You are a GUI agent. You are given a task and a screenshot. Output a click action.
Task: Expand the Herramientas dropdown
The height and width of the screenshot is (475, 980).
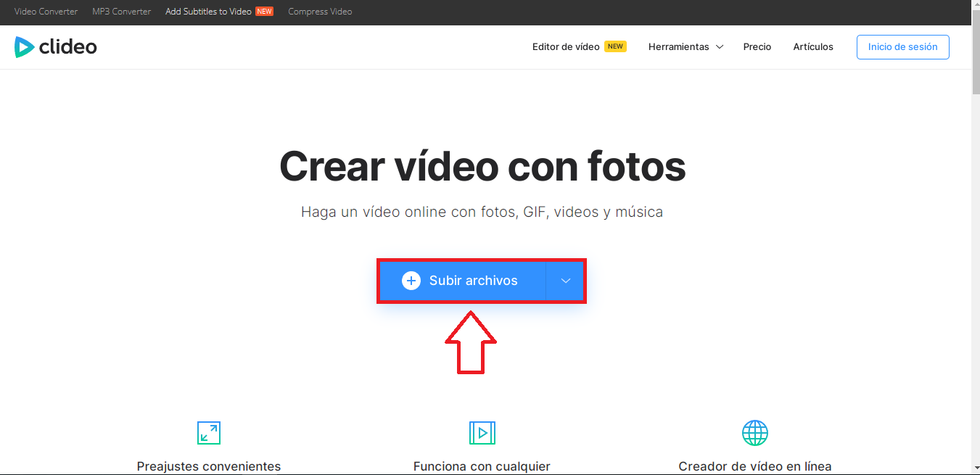(685, 46)
